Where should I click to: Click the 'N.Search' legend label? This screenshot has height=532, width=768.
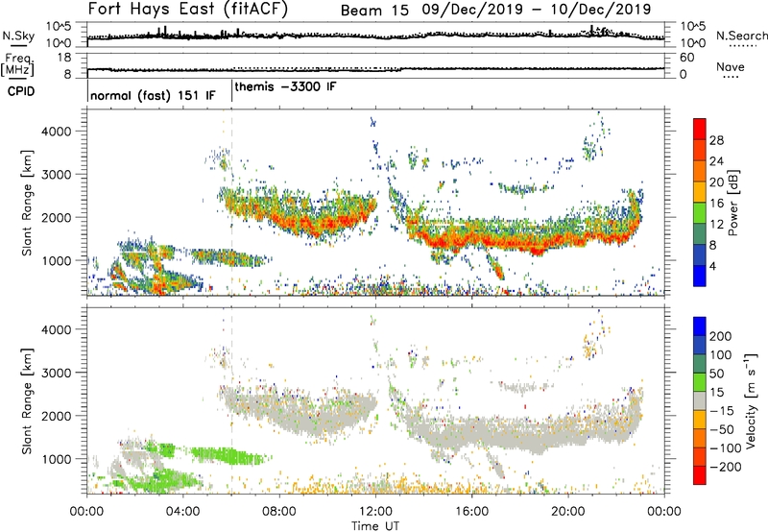(x=741, y=36)
